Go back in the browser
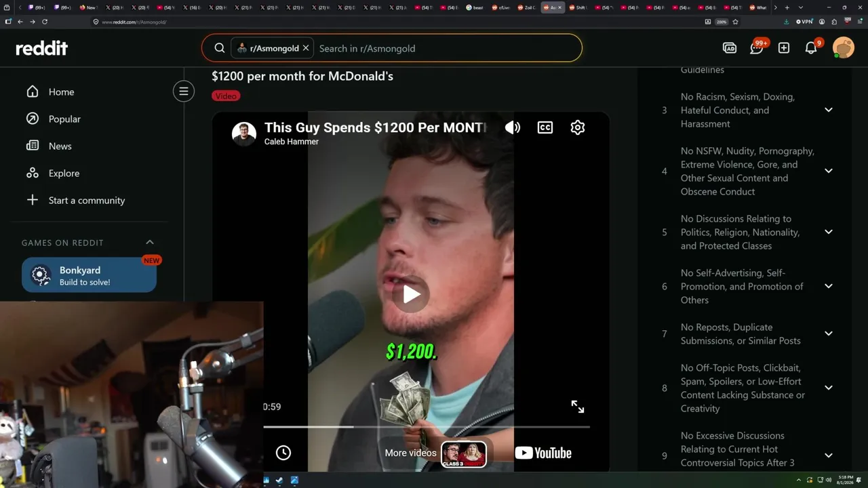The height and width of the screenshot is (488, 868). [20, 22]
